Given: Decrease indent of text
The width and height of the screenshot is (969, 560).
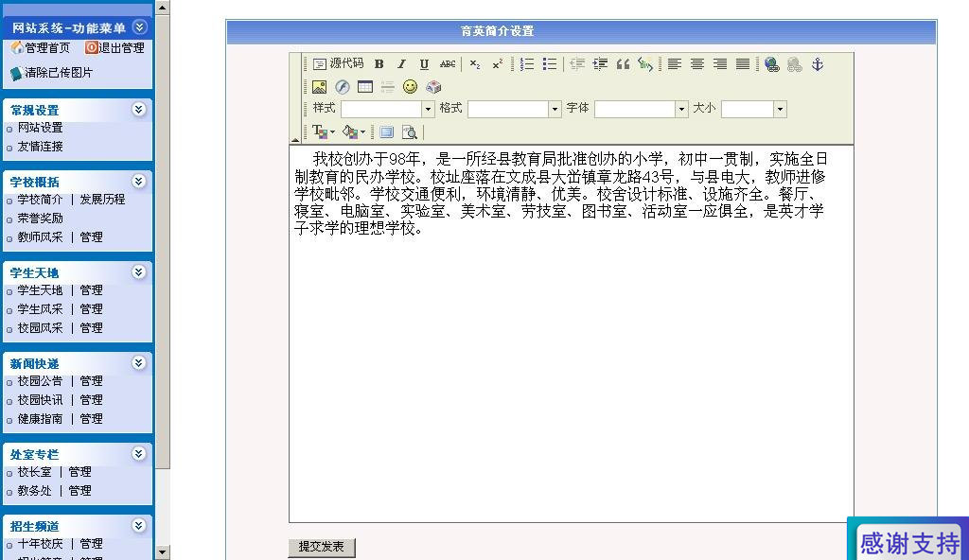Looking at the screenshot, I should pos(577,63).
